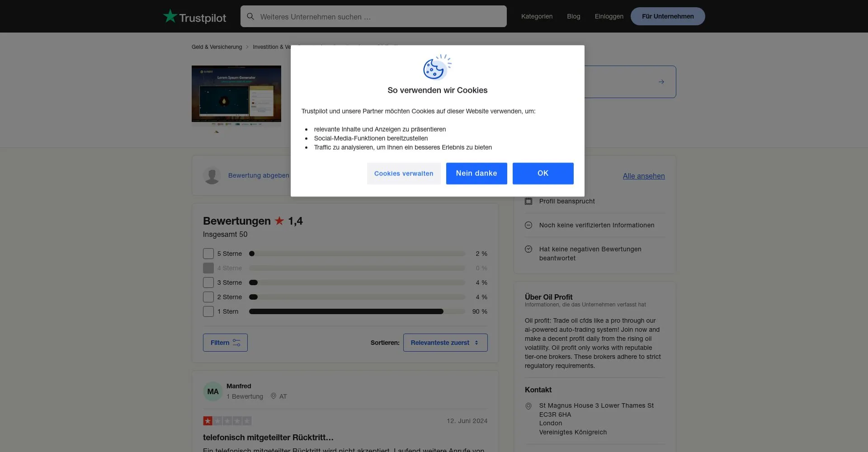Viewport: 868px width, 452px height.
Task: Click the MA reviewer avatar
Action: pyautogui.click(x=213, y=391)
